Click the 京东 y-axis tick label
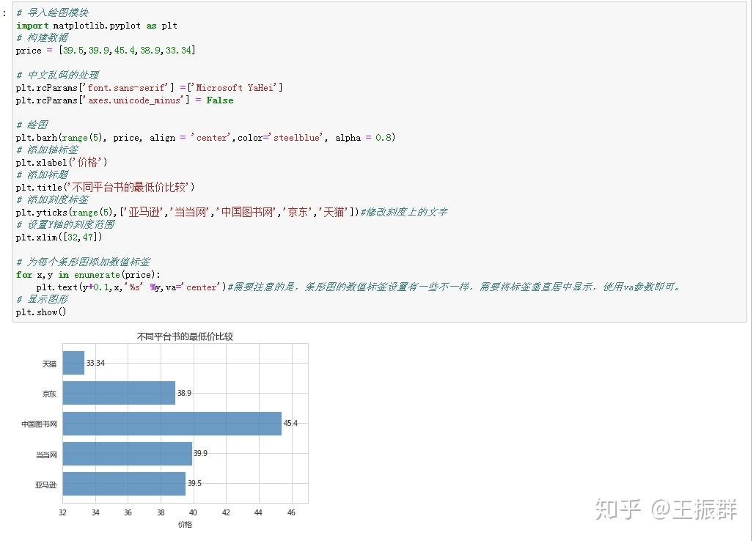 pos(48,394)
